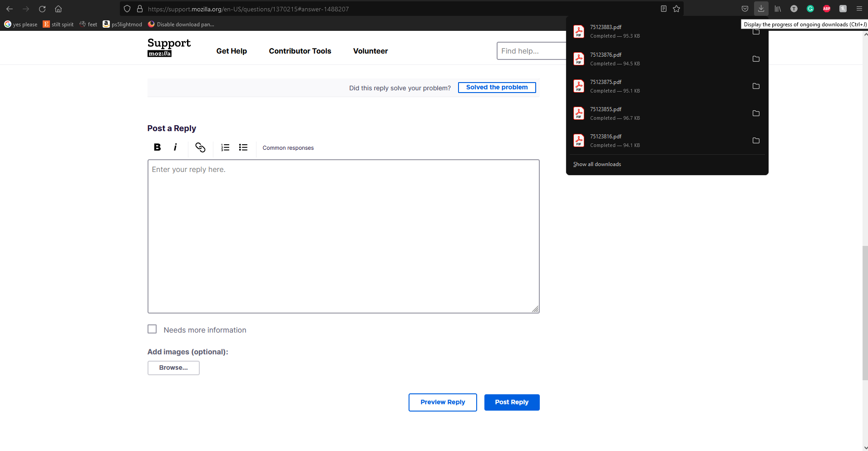The width and height of the screenshot is (868, 451).
Task: Click the Bold formatting icon
Action: coord(157,147)
